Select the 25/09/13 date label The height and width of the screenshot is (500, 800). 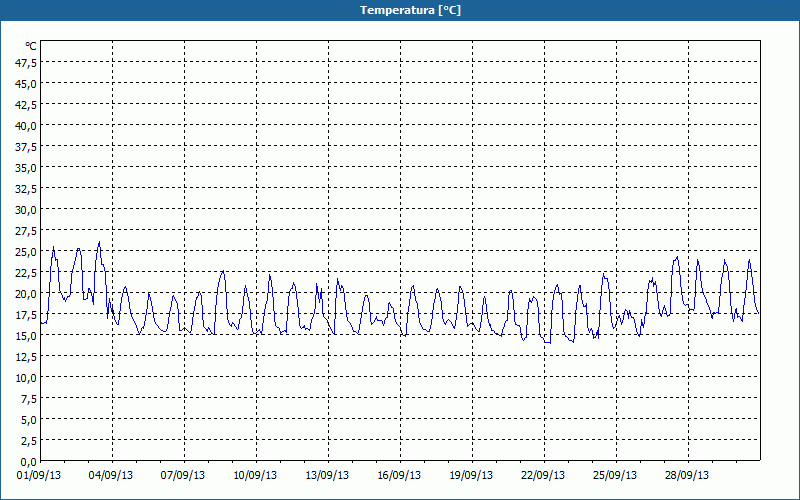[615, 475]
